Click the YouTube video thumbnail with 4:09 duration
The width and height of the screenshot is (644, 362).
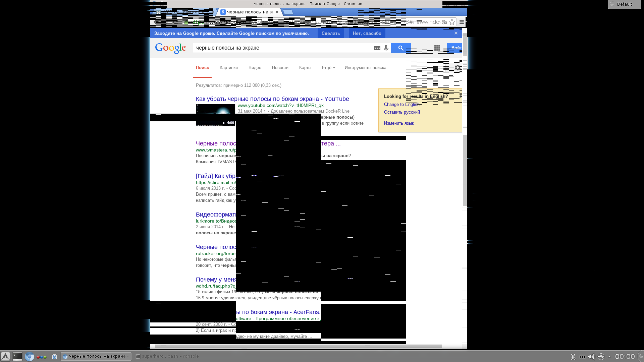point(216,115)
